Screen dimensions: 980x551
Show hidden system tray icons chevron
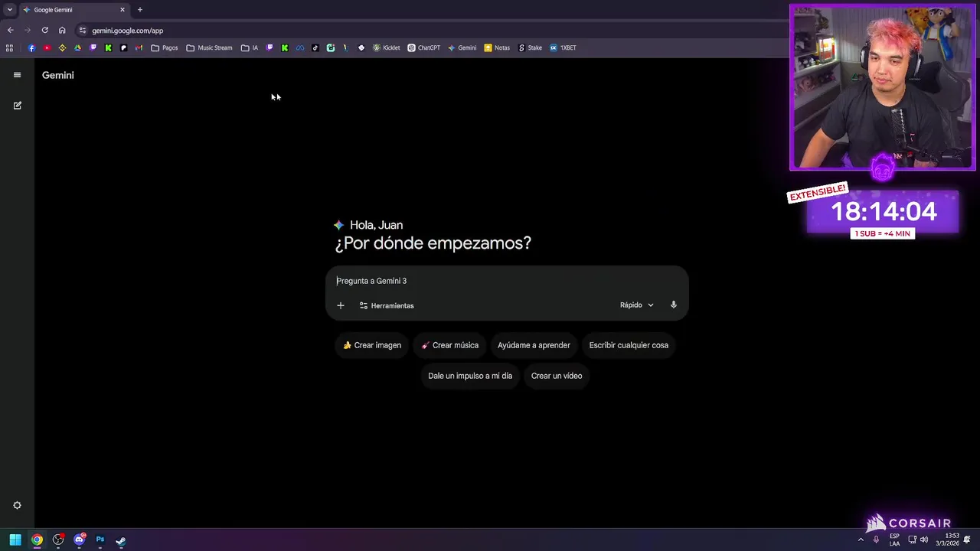(861, 540)
